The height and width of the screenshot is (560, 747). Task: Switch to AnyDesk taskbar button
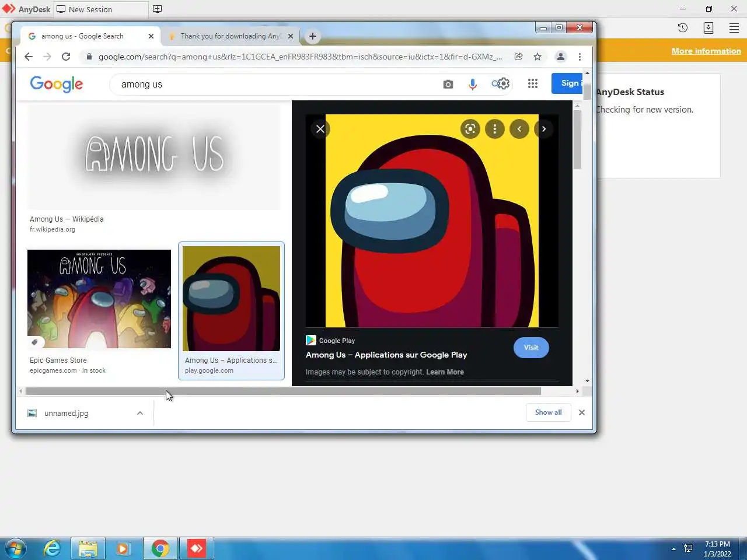click(x=197, y=548)
